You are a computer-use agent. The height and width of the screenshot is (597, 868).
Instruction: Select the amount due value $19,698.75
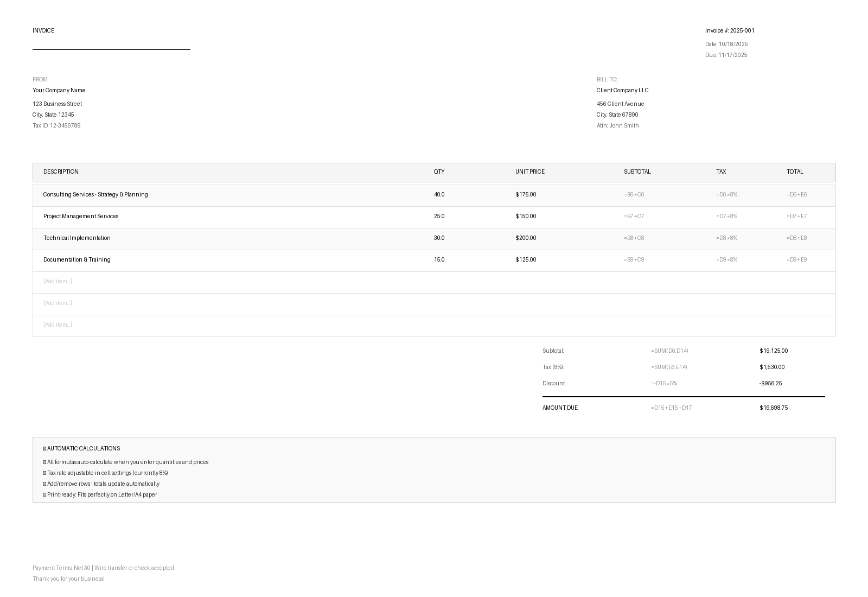774,408
